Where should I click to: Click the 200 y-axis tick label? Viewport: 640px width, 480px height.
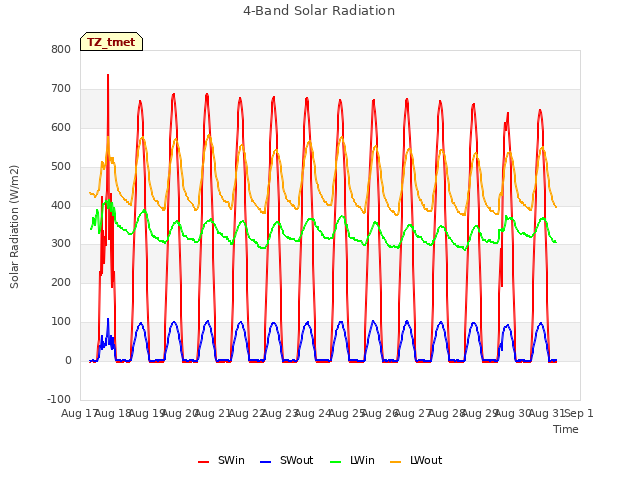61,282
